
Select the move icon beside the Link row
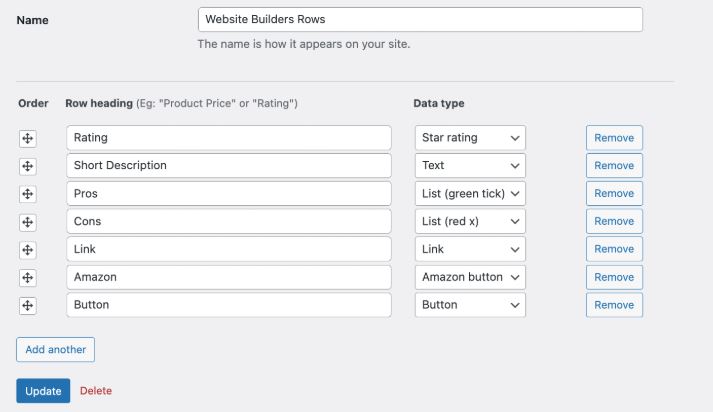point(28,250)
